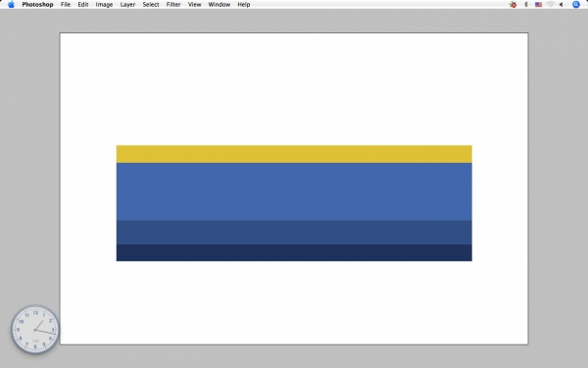Click the medium blue band in canvas
This screenshot has height=368, width=588.
coord(294,191)
